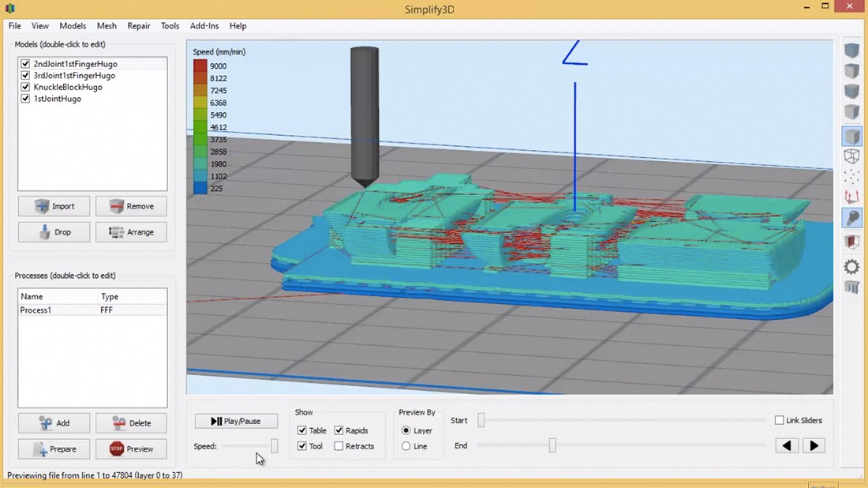This screenshot has width=868, height=488.
Task: Click the wireframe cube view icon
Action: (x=851, y=156)
